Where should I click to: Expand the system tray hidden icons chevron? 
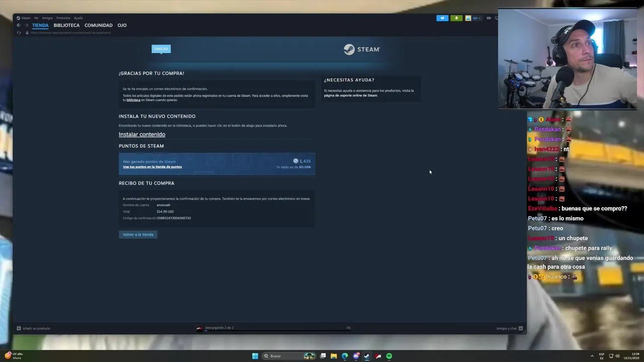[592, 356]
